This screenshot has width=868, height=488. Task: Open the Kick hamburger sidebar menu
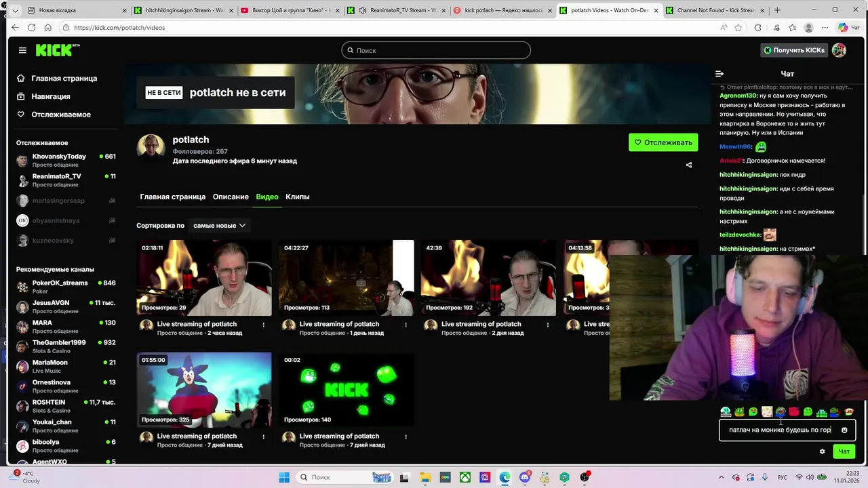[x=22, y=50]
